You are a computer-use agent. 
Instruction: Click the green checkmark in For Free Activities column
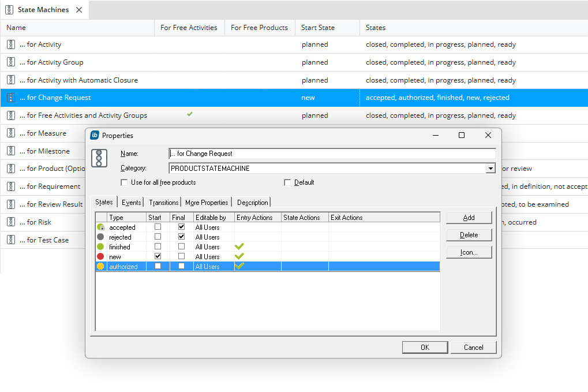(190, 115)
